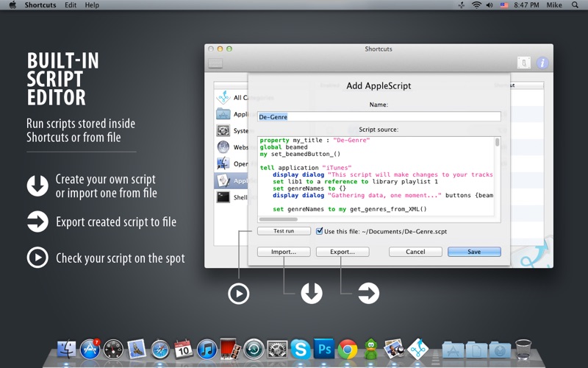
Task: Open Calendar in the Dock
Action: click(183, 349)
